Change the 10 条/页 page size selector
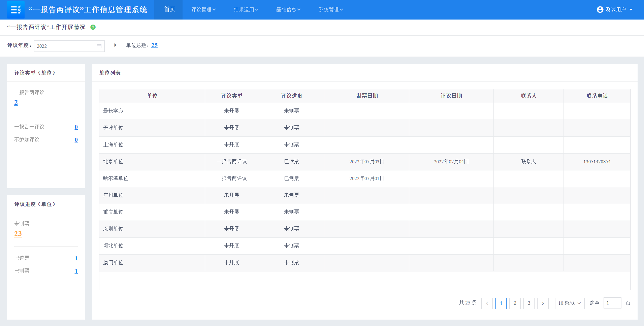This screenshot has height=326, width=644. pos(569,303)
